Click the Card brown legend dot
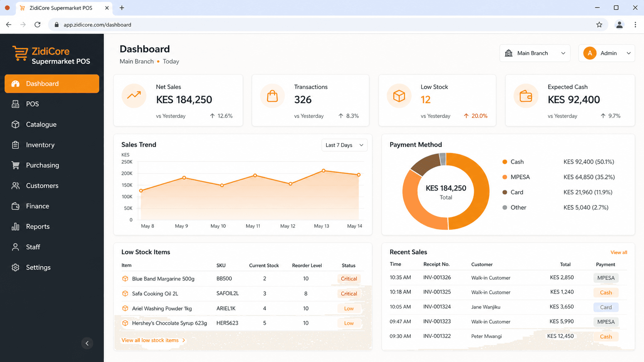This screenshot has height=362, width=644. tap(505, 192)
